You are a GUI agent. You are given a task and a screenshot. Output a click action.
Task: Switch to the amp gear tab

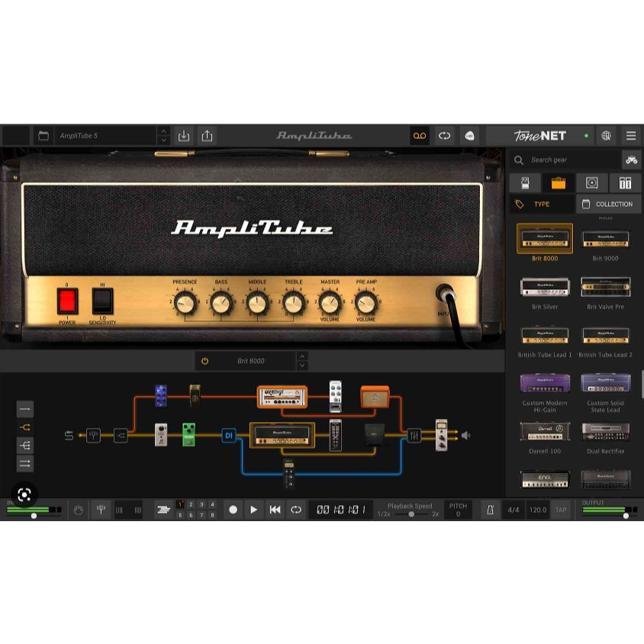[x=559, y=183]
